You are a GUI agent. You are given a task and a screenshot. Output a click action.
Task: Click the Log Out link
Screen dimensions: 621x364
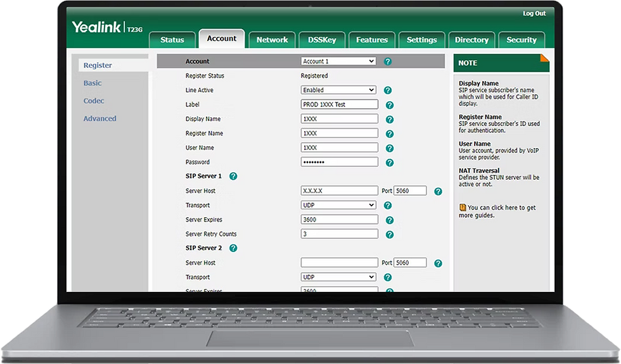[534, 13]
